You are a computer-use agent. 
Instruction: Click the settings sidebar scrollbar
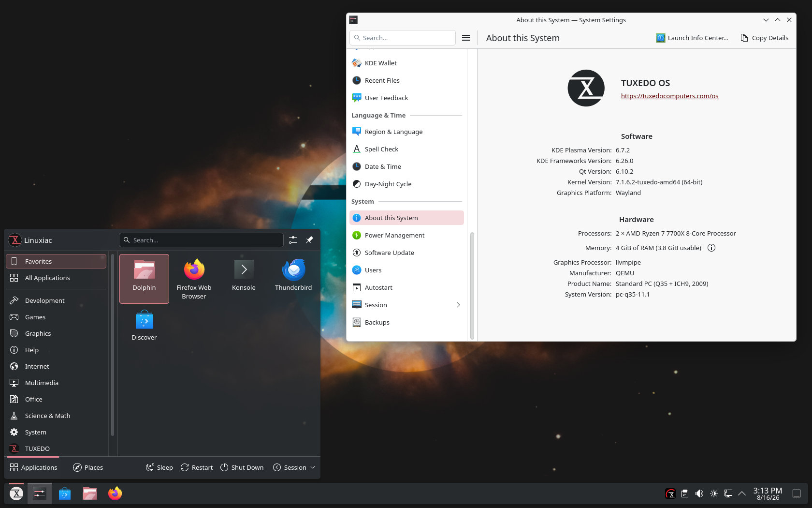click(x=472, y=285)
